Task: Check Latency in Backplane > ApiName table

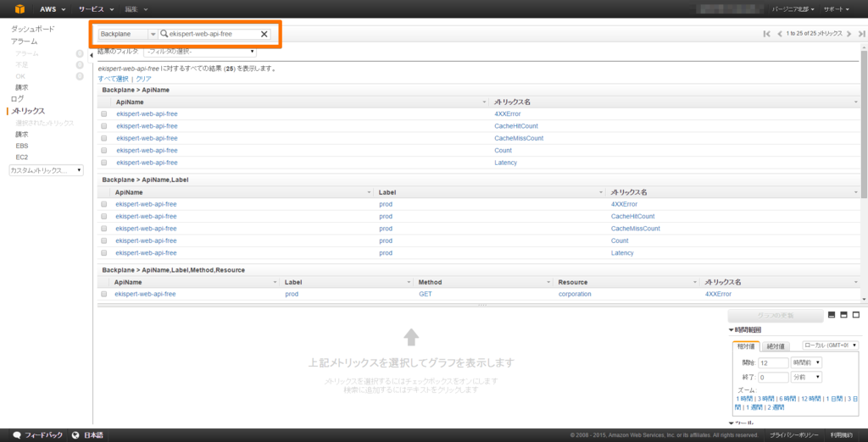Action: 103,163
